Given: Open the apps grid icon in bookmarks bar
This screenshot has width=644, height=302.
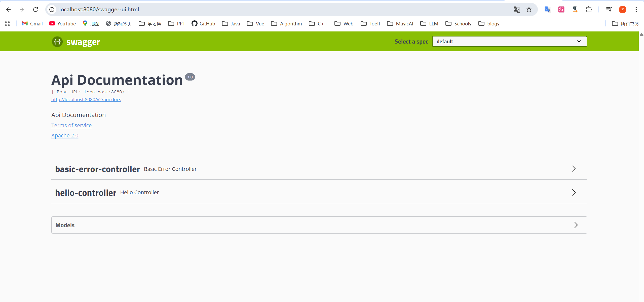Looking at the screenshot, I should tap(8, 24).
